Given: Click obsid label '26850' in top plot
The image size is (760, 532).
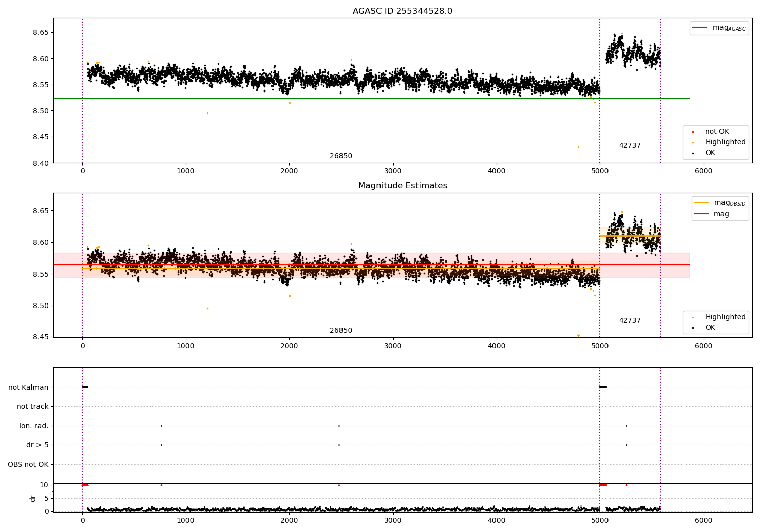Looking at the screenshot, I should (x=341, y=156).
